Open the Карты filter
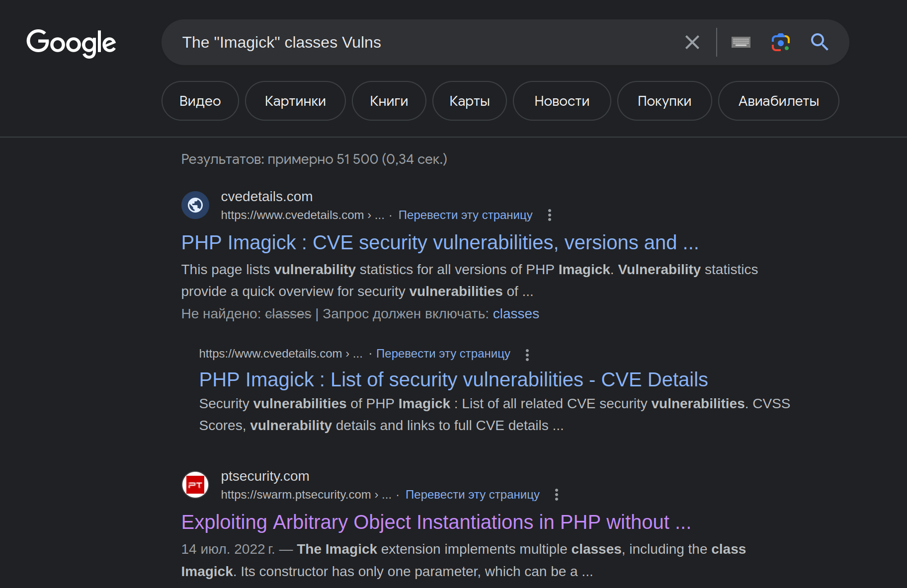Viewport: 907px width, 588px height. coord(470,101)
